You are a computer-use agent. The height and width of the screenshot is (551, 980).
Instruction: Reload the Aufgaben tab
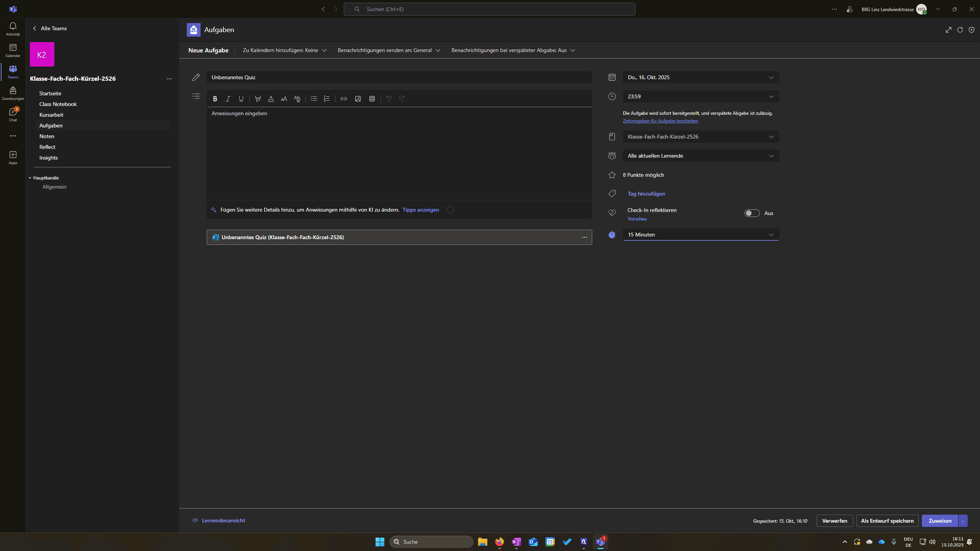pyautogui.click(x=960, y=30)
